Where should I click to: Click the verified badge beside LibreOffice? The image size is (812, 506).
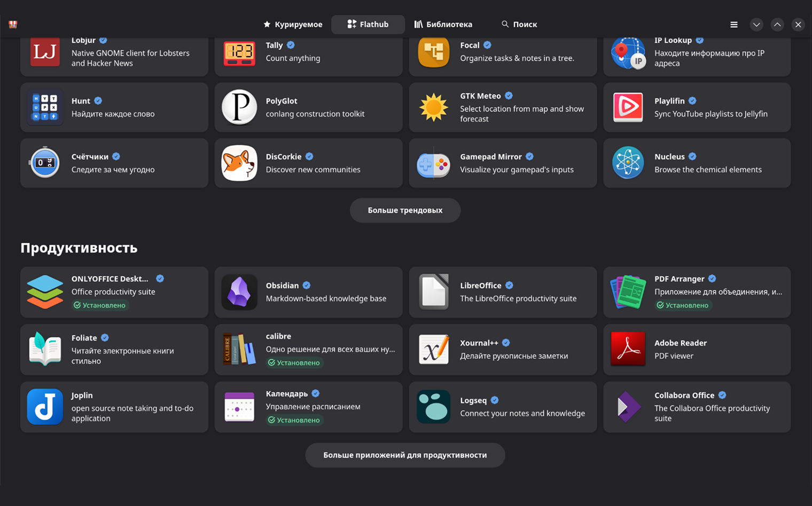[510, 286]
